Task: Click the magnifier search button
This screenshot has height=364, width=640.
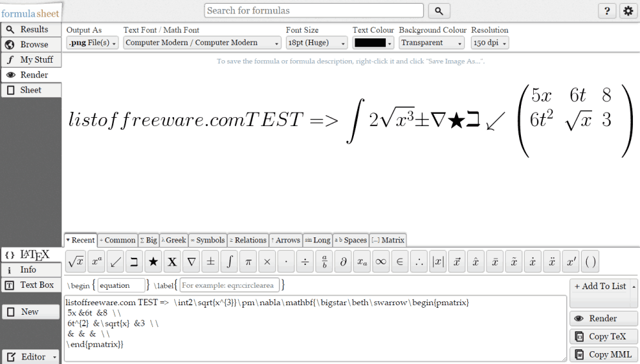Action: [x=439, y=11]
